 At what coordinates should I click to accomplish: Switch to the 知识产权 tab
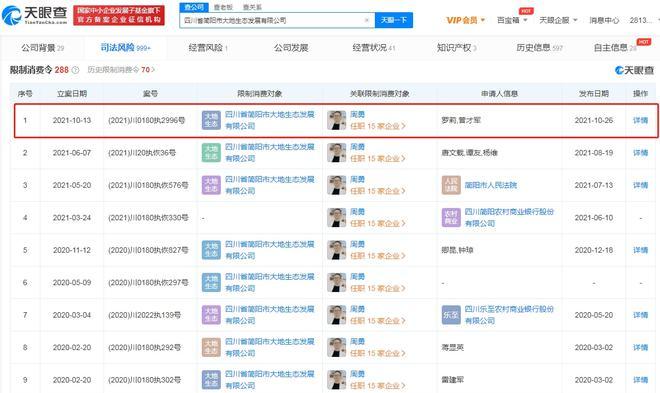[456, 48]
